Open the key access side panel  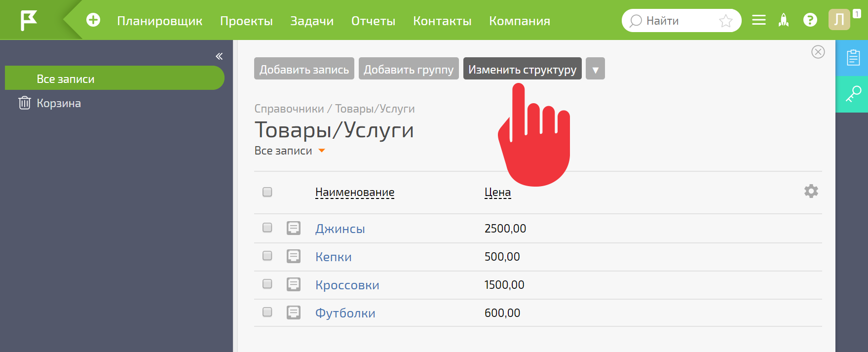pyautogui.click(x=853, y=94)
